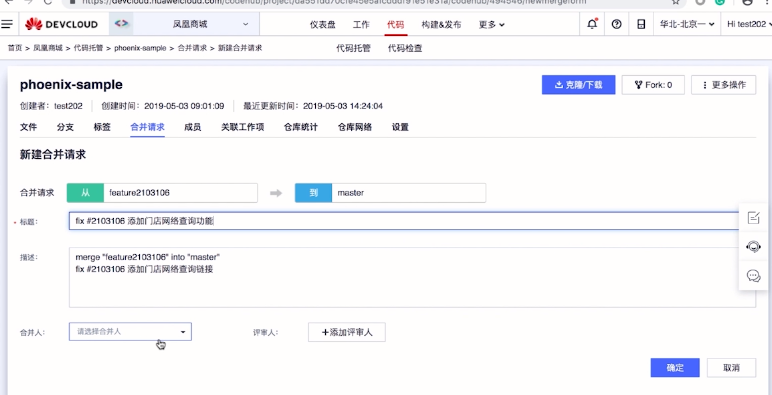Viewport: 772px width, 395px height.
Task: Click phoenix-sample in the breadcrumb
Action: [140, 48]
